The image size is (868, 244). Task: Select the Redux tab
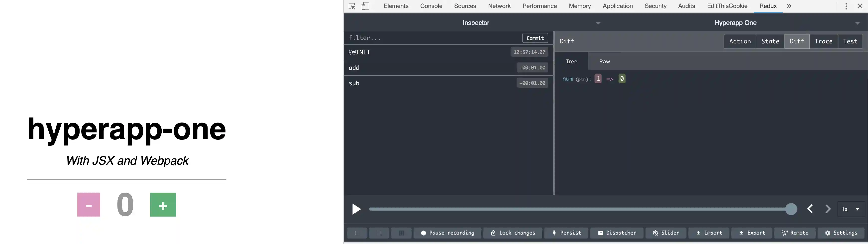click(x=768, y=6)
